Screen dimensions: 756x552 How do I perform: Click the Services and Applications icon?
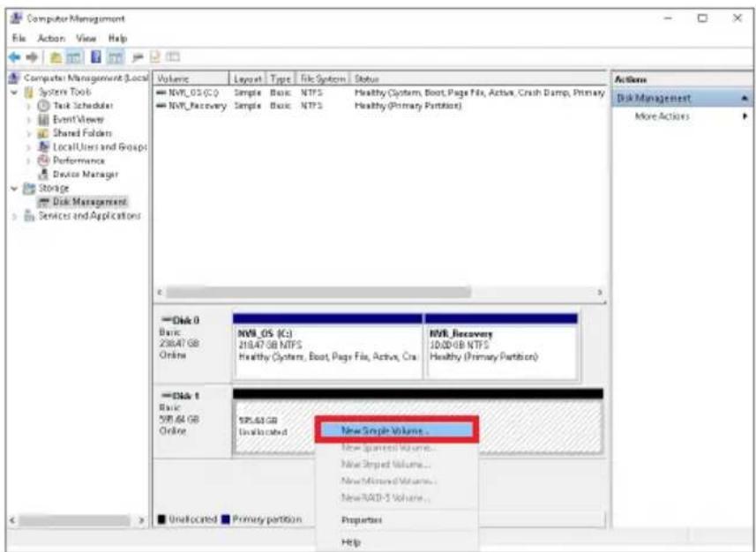tap(30, 215)
